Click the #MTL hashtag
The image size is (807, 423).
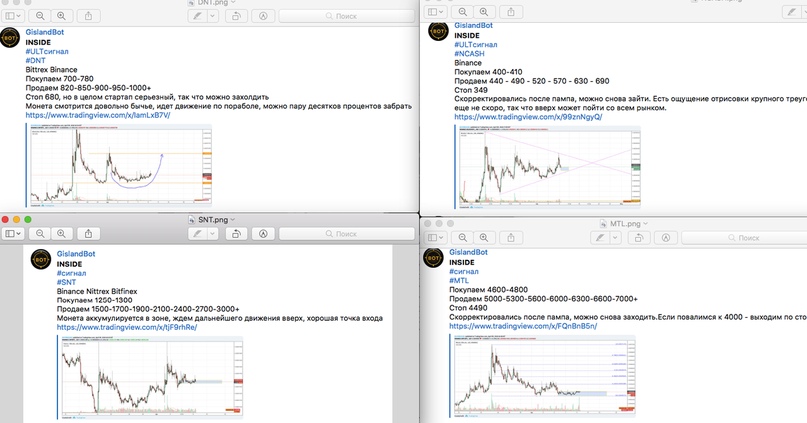[459, 281]
